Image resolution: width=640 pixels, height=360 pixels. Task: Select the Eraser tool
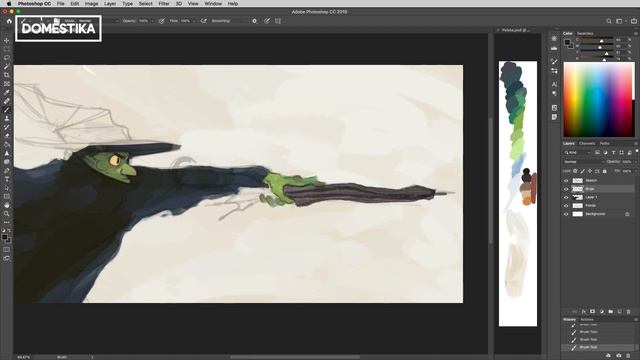(7, 136)
